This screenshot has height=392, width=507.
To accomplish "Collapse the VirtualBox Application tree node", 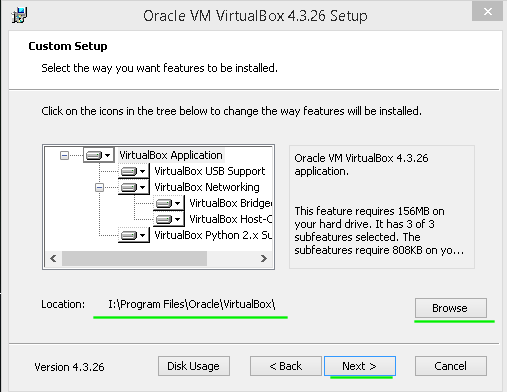I will point(64,155).
